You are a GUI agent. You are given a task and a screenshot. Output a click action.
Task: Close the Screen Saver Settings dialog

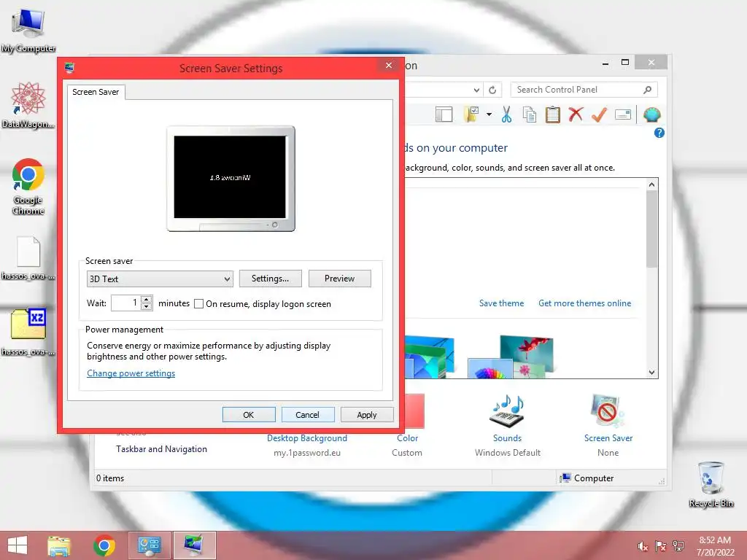(x=389, y=65)
